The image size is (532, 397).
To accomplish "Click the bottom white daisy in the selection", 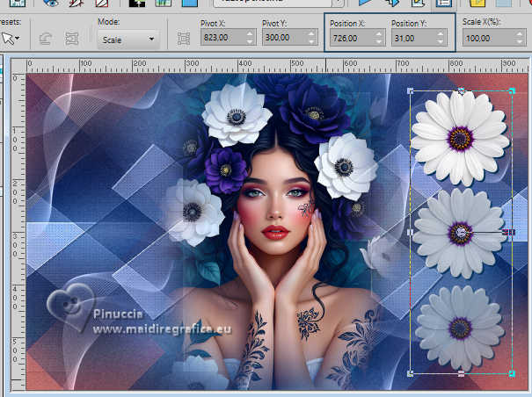I will pyautogui.click(x=460, y=328).
